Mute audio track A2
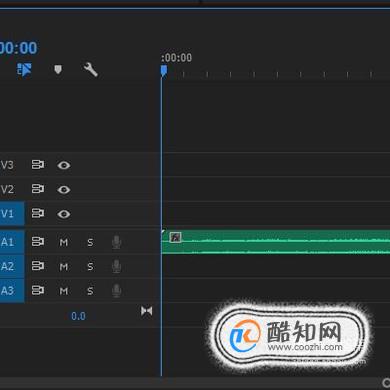This screenshot has height=390, width=390. click(64, 267)
